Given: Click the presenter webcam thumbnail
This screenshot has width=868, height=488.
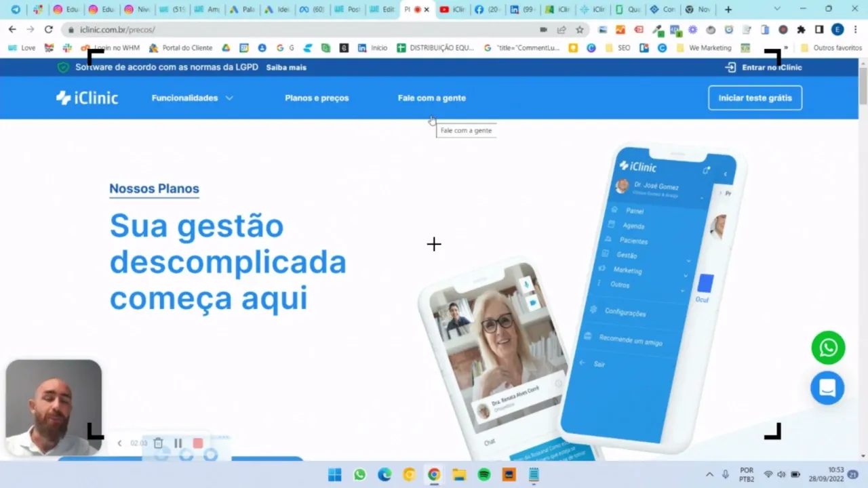Looking at the screenshot, I should [54, 407].
